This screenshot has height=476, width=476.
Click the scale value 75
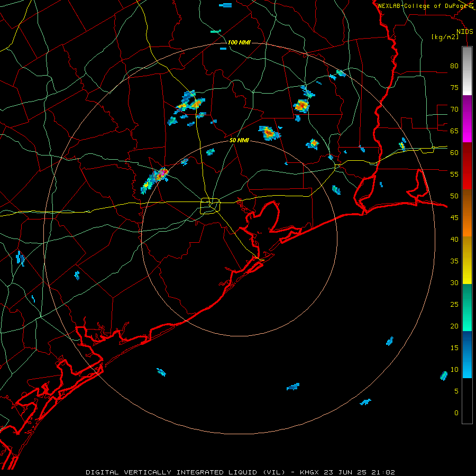pyautogui.click(x=454, y=87)
